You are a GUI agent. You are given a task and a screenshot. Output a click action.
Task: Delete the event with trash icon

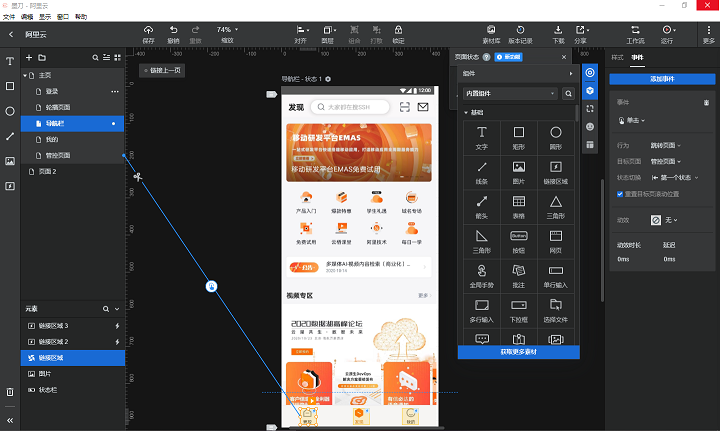point(706,102)
